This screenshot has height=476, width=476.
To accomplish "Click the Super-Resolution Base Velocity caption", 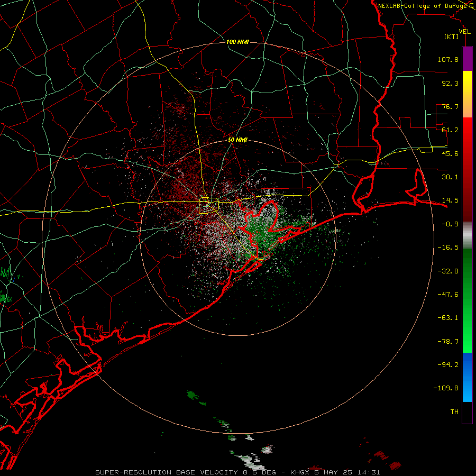I will [237, 472].
